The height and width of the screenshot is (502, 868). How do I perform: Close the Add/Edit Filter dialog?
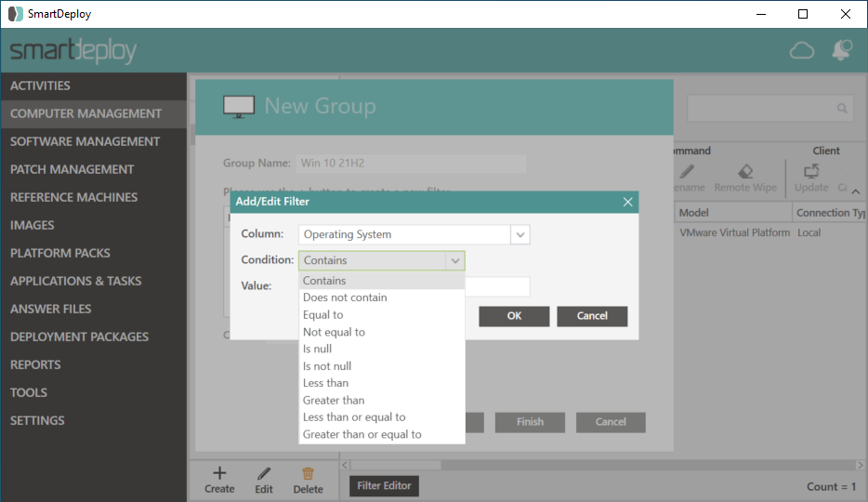[627, 202]
